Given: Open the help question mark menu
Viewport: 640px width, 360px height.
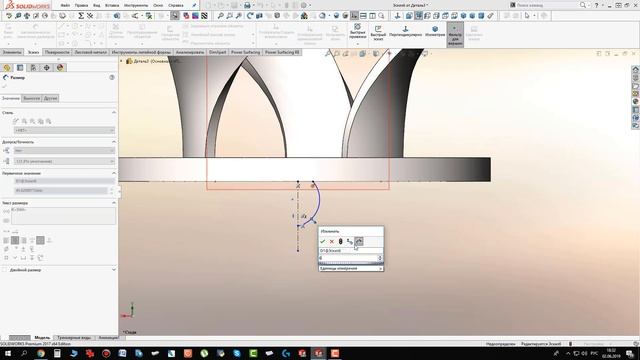Looking at the screenshot, I should [596, 5].
